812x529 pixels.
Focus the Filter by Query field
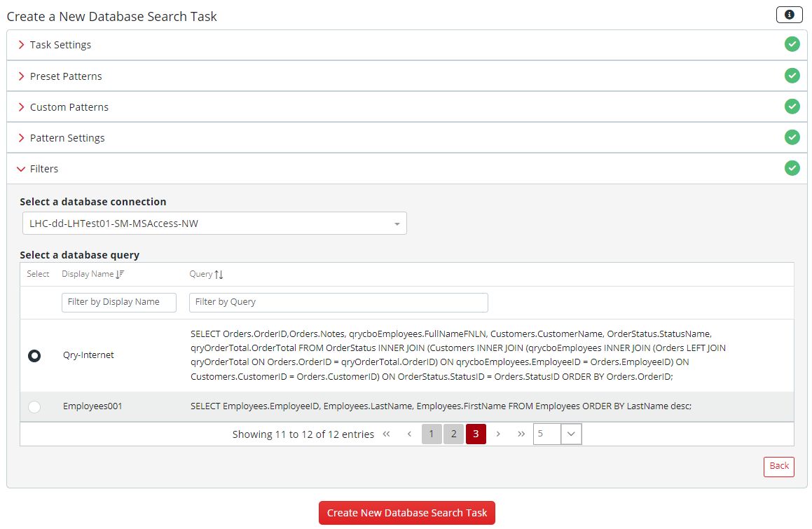pos(338,303)
